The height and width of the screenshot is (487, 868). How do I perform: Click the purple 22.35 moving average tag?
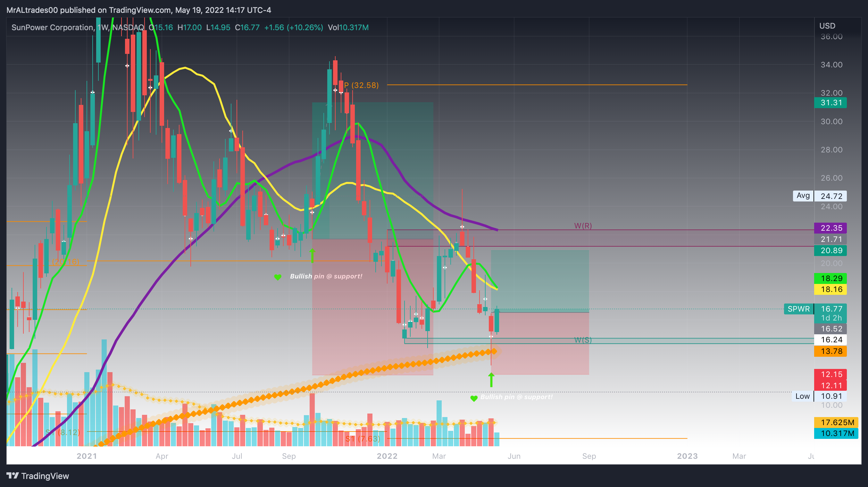(x=830, y=228)
